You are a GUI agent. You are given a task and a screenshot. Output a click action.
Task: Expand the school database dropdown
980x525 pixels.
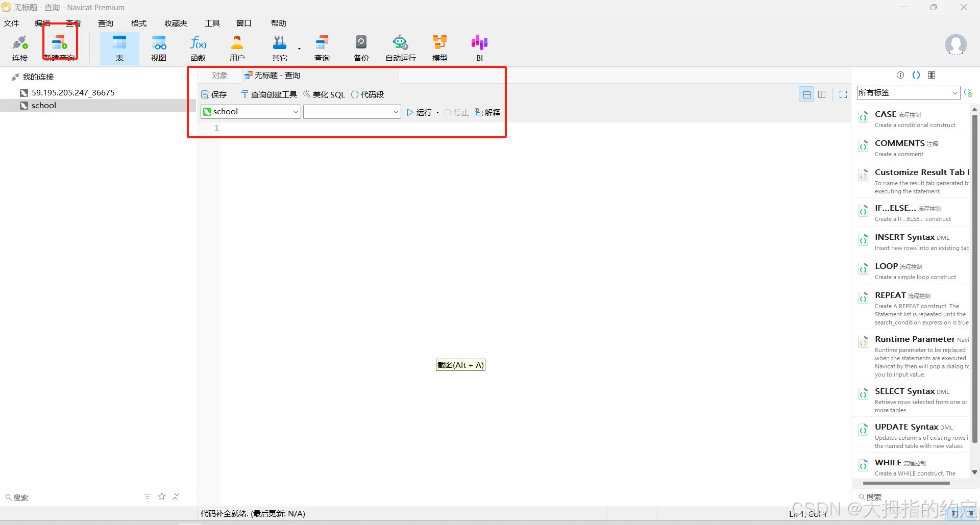coord(296,112)
